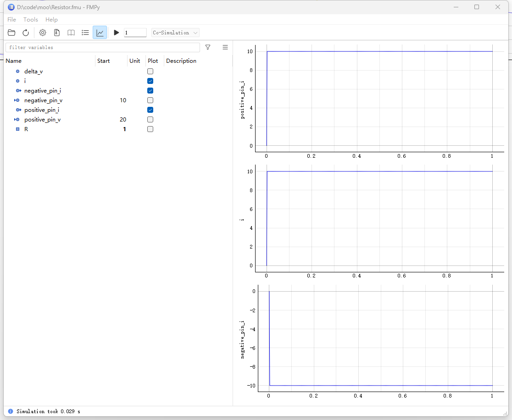Viewport: 512px width, 420px height.
Task: Close the FMPy window
Action: (x=498, y=7)
